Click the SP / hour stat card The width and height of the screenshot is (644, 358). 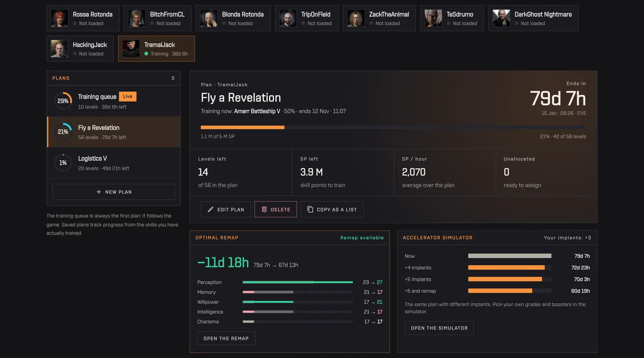point(444,173)
